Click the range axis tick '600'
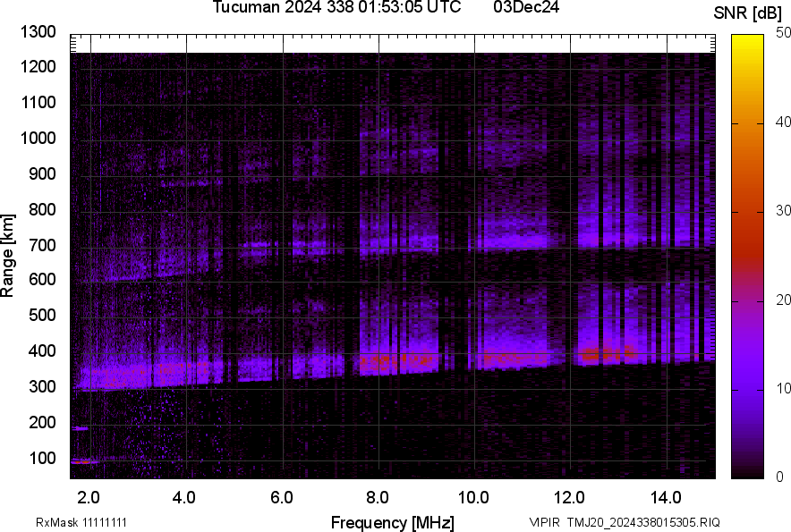Screen dimensions: 791x532 coord(42,279)
